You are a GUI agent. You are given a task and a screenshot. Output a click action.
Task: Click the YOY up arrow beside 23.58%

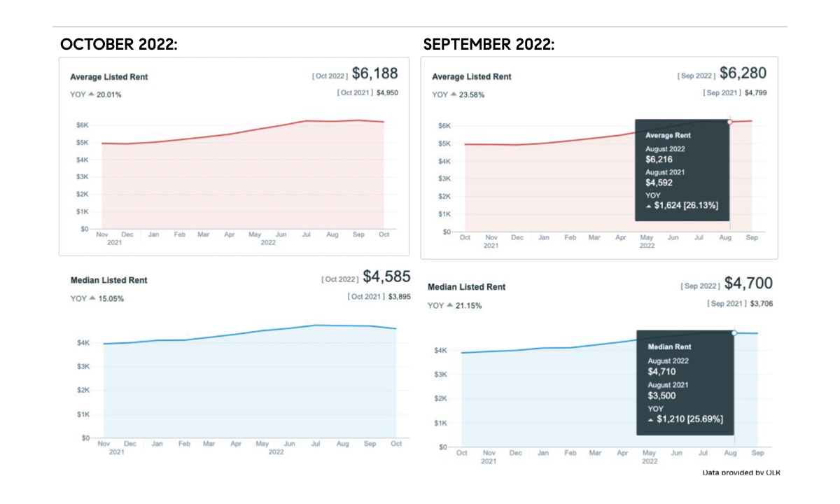point(454,94)
